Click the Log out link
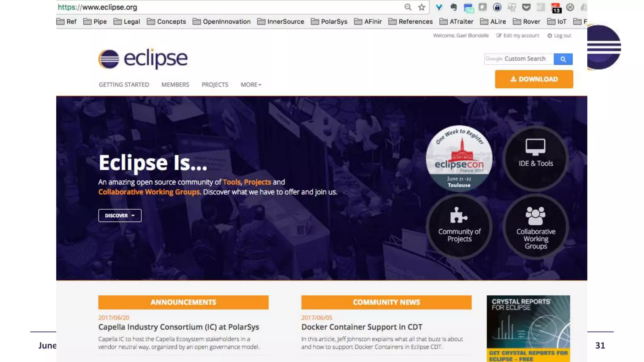 click(x=559, y=36)
